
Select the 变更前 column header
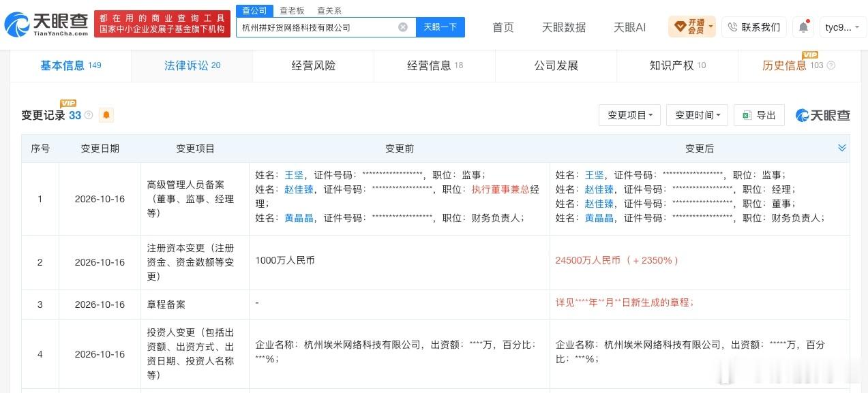[400, 148]
